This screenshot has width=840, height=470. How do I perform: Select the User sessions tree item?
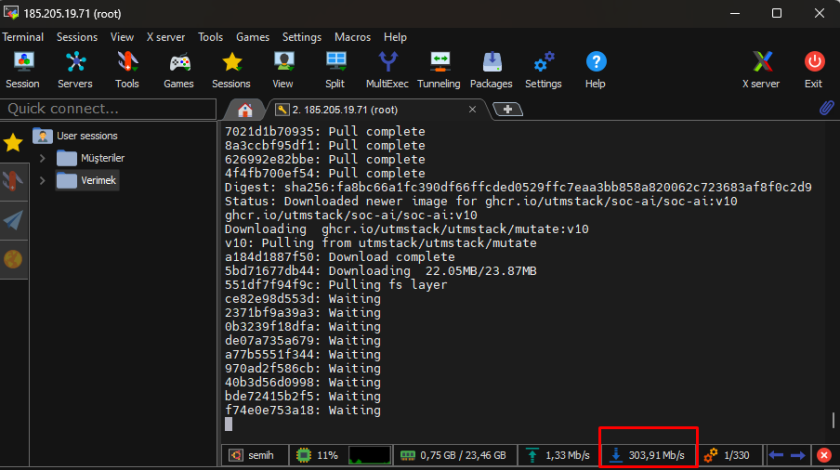[86, 136]
